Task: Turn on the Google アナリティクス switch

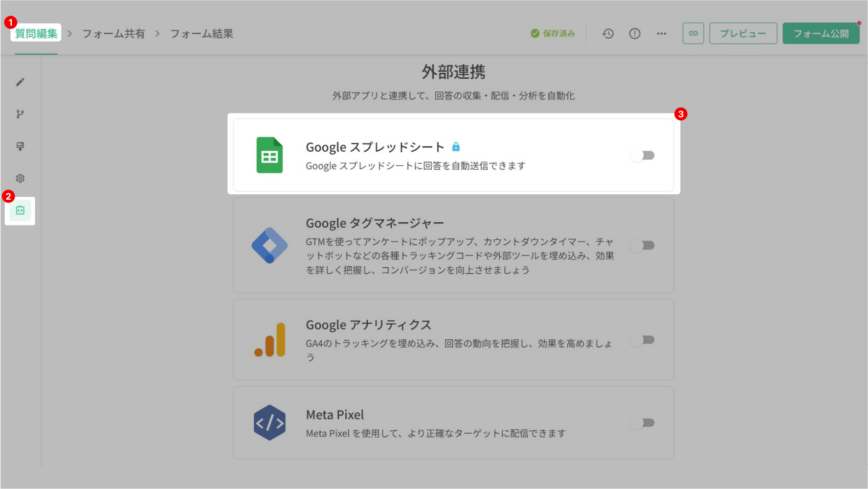Action: pos(643,340)
